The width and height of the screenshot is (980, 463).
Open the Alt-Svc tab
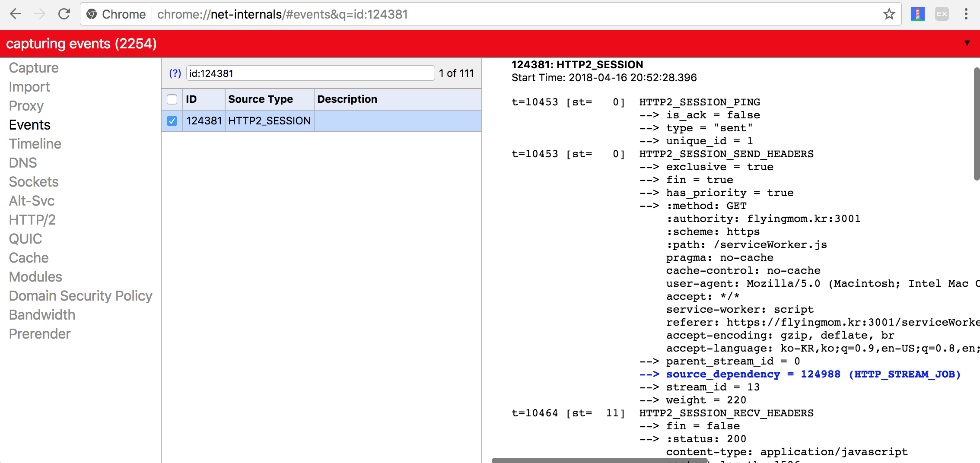tap(32, 201)
